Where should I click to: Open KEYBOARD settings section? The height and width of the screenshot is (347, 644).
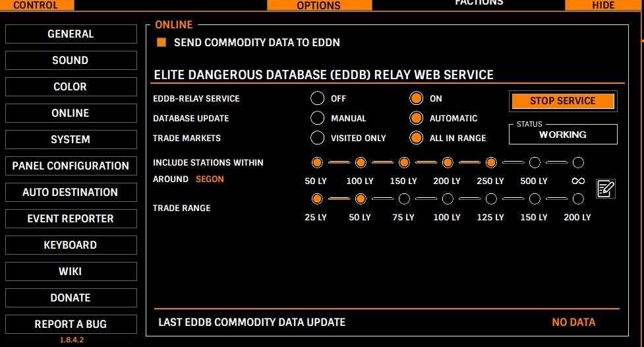click(71, 245)
